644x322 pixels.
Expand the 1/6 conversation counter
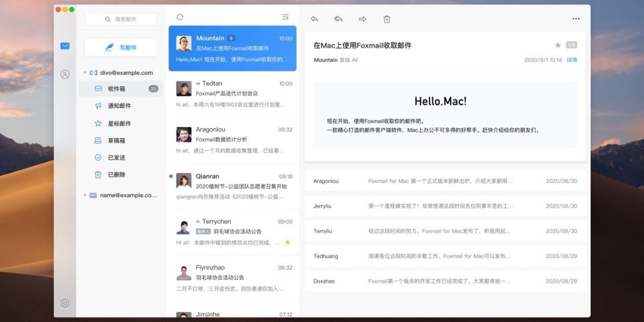(x=571, y=45)
